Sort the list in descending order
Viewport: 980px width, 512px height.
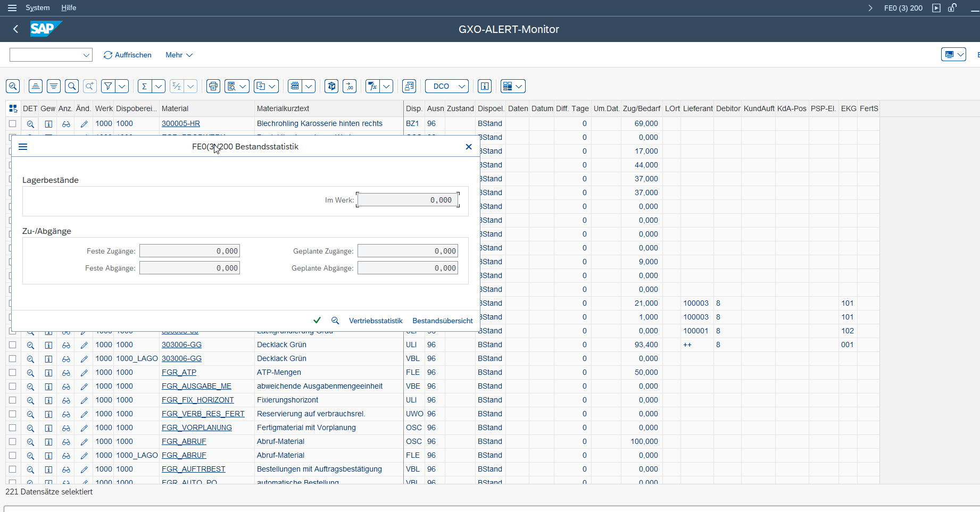click(54, 86)
